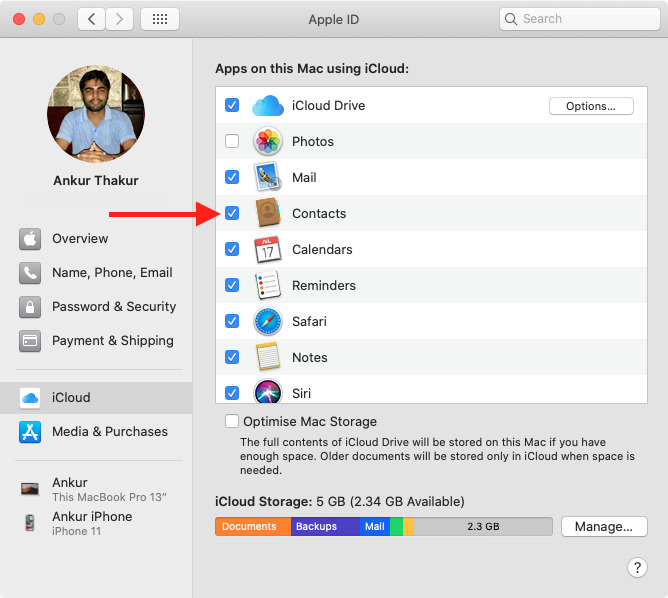Open Name, Phone, Email section

coord(96,273)
